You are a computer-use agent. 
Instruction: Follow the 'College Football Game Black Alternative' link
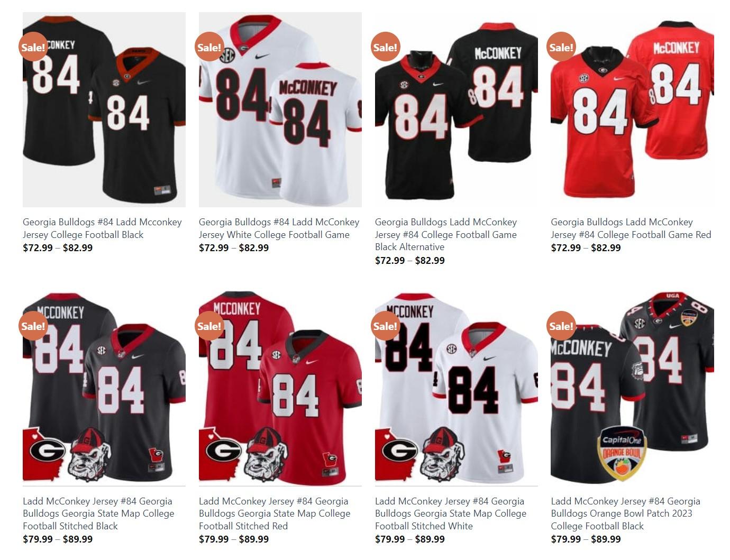click(446, 234)
